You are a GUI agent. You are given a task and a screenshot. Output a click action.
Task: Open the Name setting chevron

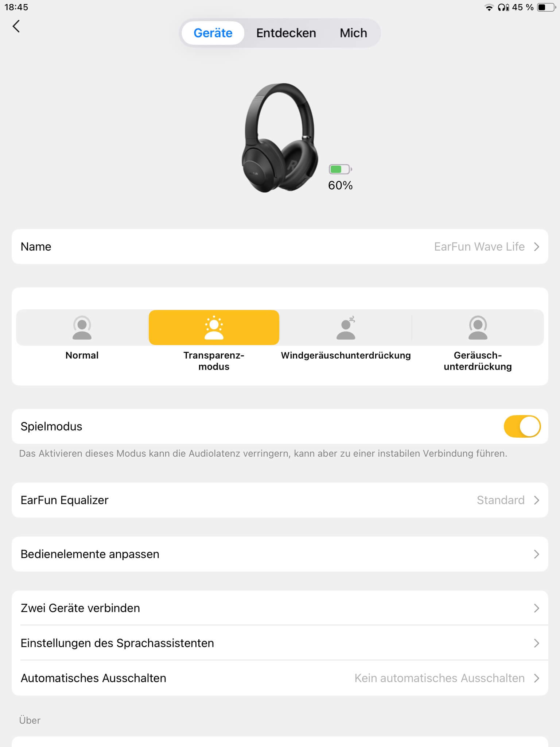(536, 247)
